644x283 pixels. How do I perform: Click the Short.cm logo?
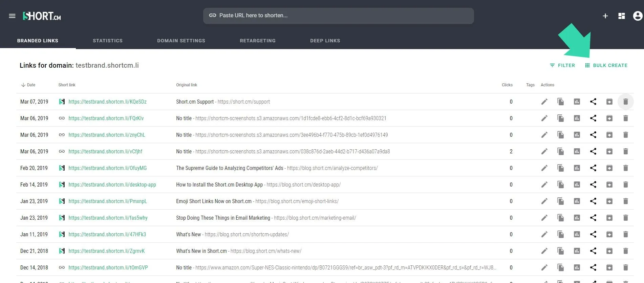42,16
